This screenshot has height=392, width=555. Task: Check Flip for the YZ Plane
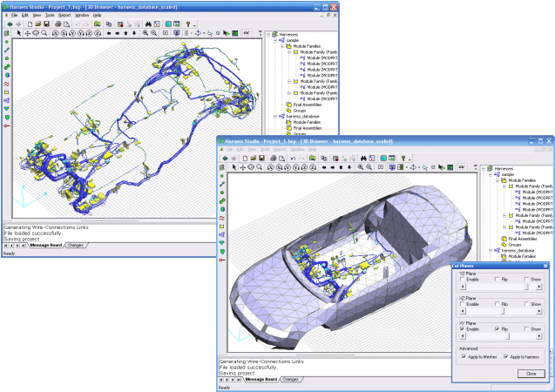[497, 279]
